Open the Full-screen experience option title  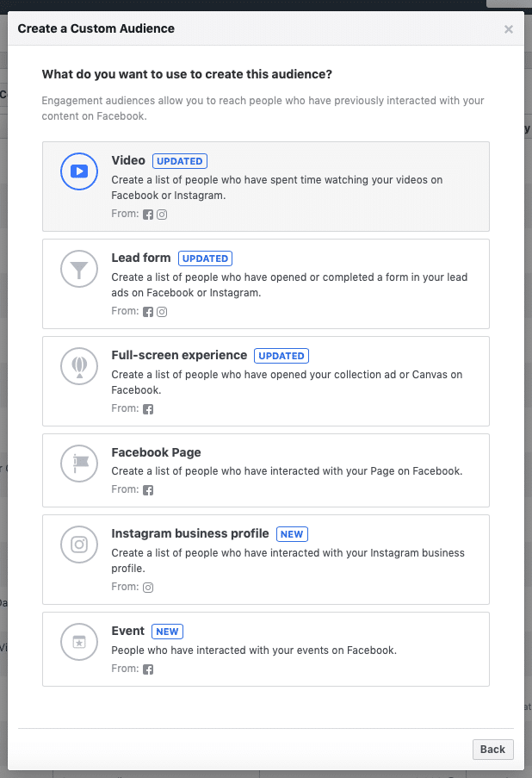coord(179,355)
